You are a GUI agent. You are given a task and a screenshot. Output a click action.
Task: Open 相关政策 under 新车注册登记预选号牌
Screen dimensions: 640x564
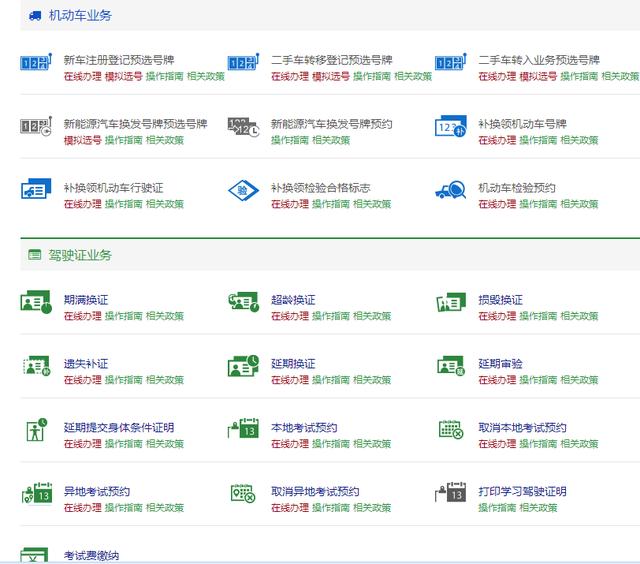206,76
